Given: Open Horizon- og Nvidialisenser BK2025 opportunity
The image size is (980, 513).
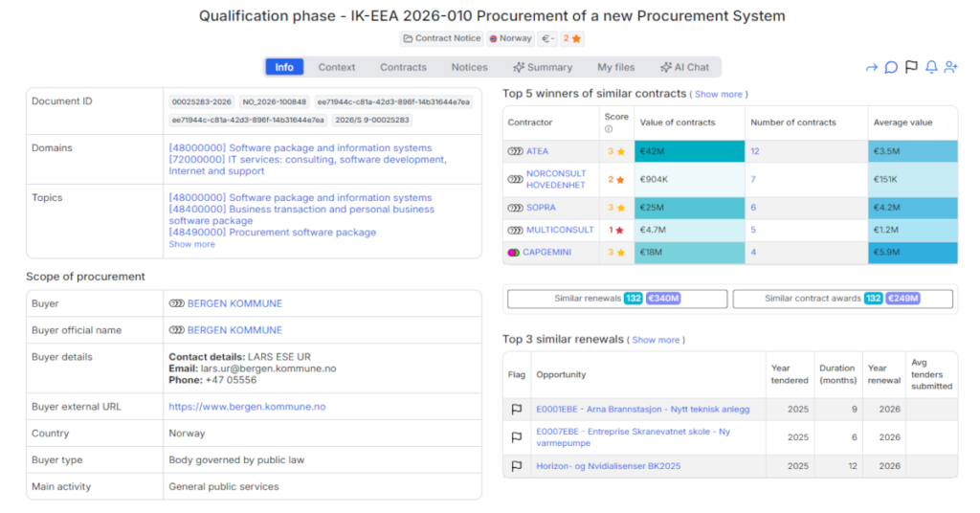Looking at the screenshot, I should click(608, 466).
